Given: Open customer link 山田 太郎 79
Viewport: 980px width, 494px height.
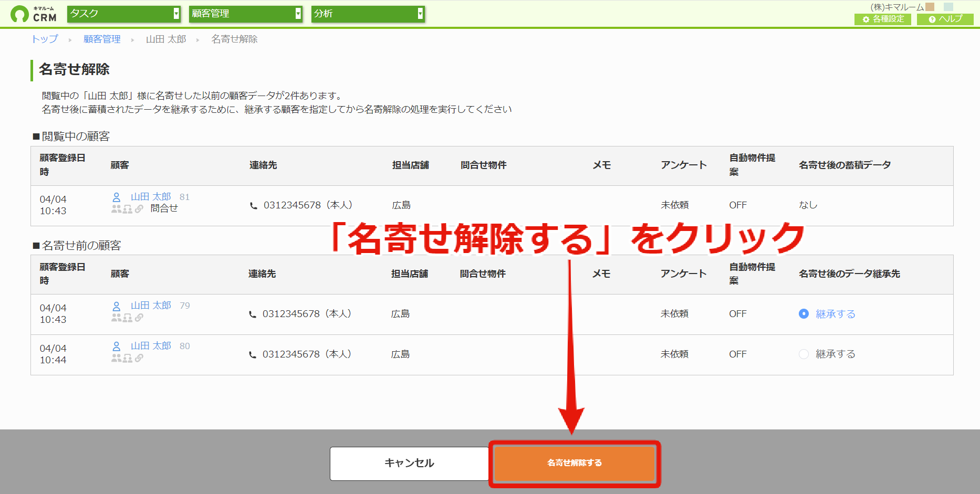Looking at the screenshot, I should coord(151,305).
